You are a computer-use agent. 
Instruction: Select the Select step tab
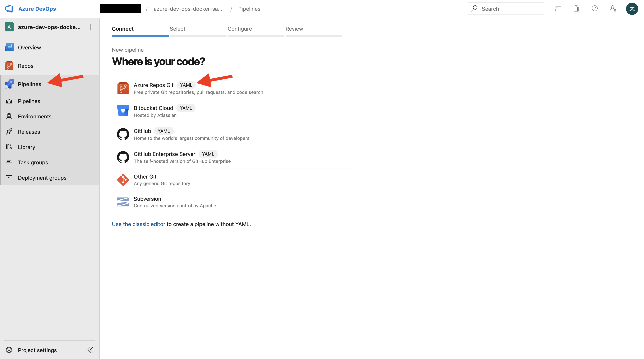tap(198, 30)
